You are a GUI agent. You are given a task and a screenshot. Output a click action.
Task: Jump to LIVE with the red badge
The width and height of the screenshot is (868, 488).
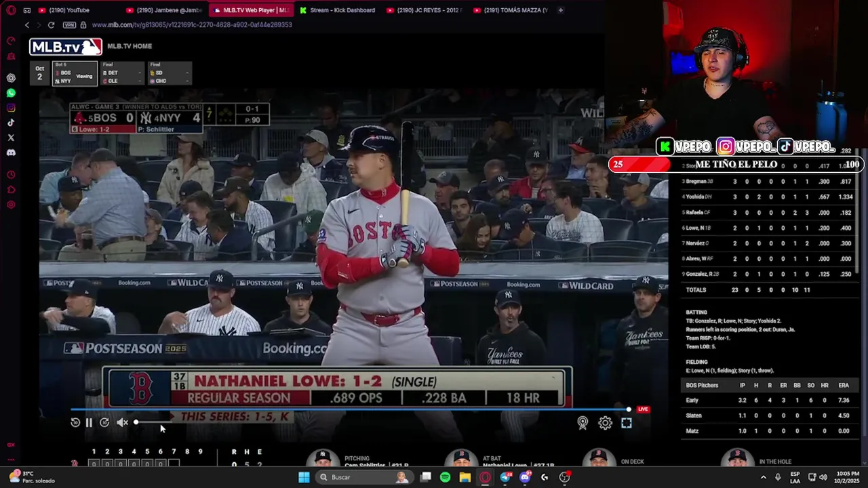[643, 409]
